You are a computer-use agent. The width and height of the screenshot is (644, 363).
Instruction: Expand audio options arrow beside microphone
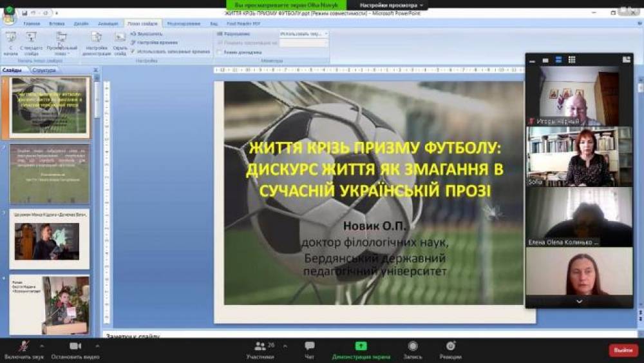pyautogui.click(x=43, y=346)
